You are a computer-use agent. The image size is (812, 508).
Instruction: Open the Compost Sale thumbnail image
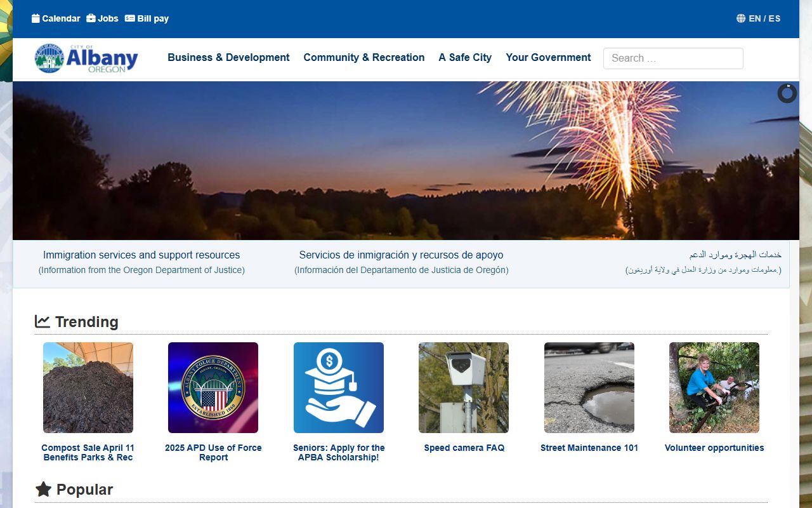88,387
